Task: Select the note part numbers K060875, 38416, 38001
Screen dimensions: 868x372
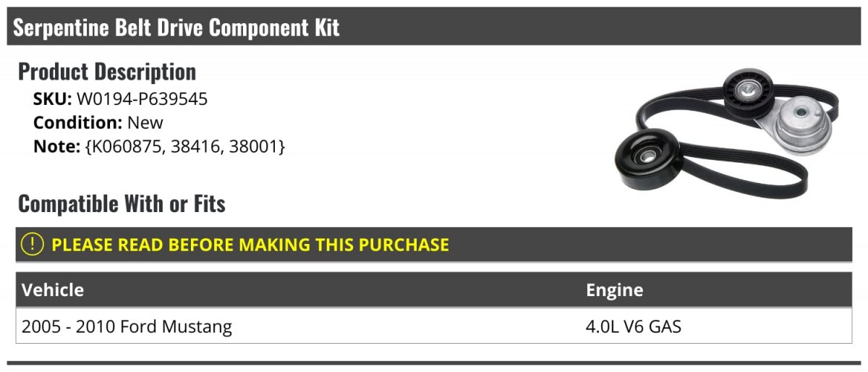Action: pos(185,145)
